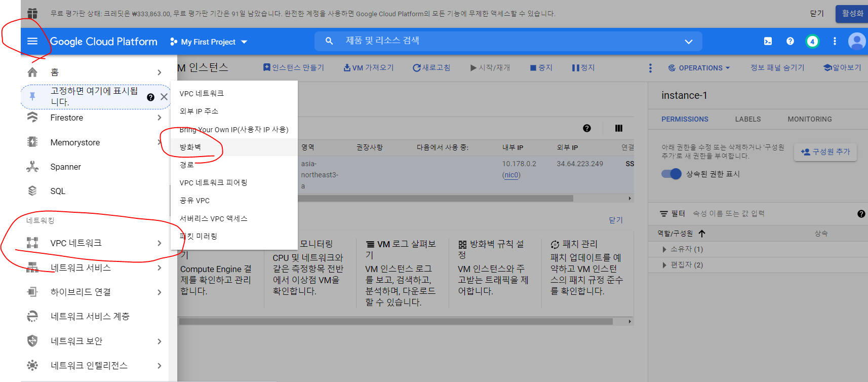Click the pin icon in sidebar tip
Viewport: 868px width, 382px height.
32,96
